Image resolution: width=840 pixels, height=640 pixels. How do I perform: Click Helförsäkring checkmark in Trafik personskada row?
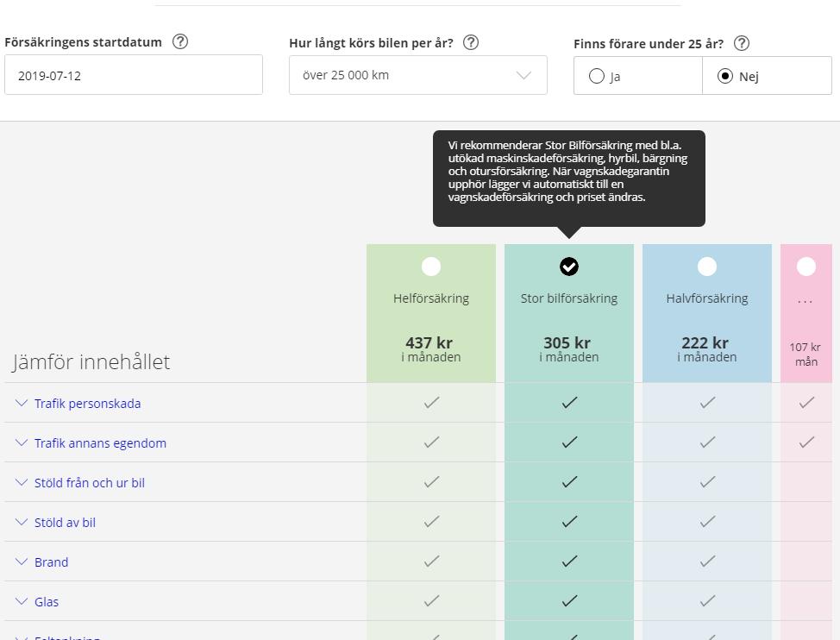[x=432, y=402]
